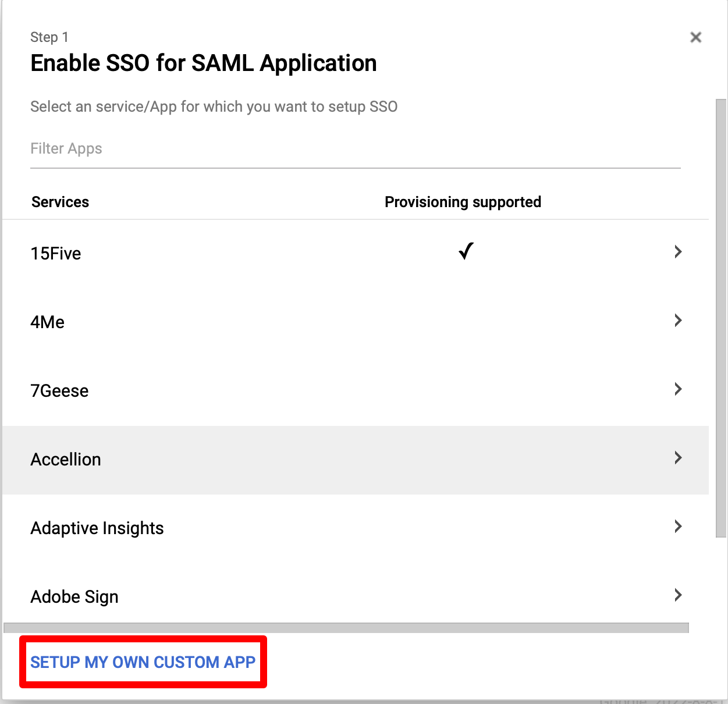Click the vertical scrollbar of the dialog
Viewport: 728px width, 704px height.
tap(721, 318)
